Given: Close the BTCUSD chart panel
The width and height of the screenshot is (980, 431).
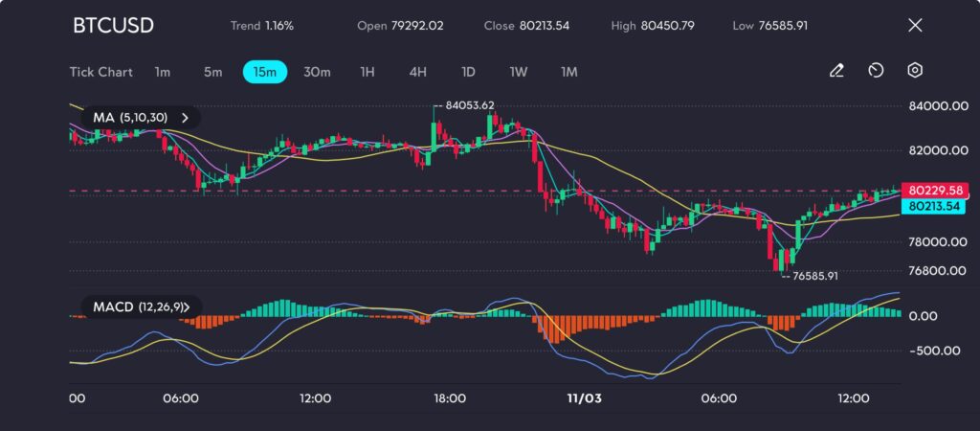Looking at the screenshot, I should pos(915,26).
